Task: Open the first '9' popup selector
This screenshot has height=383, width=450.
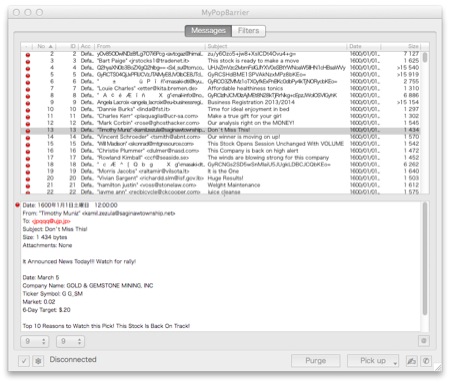Action: click(35, 341)
